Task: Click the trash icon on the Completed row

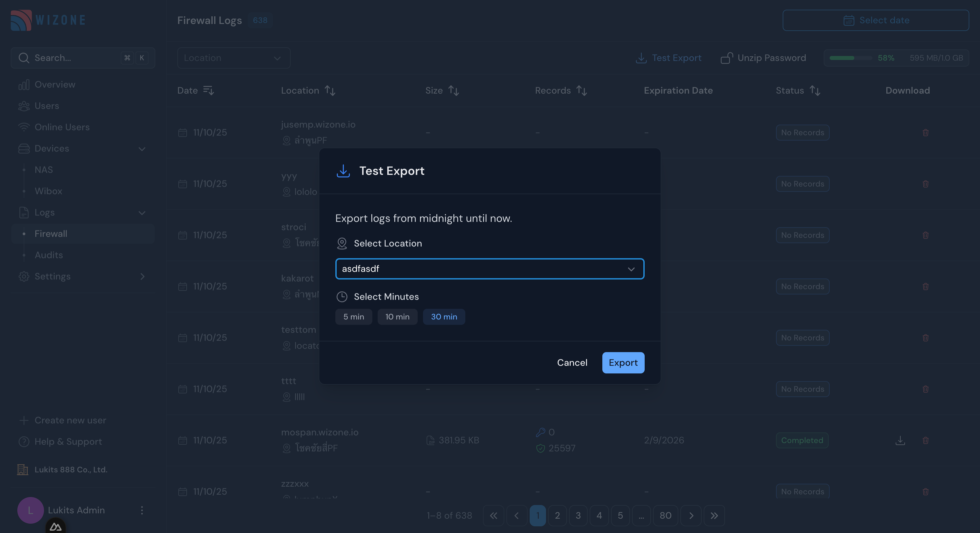Action: point(926,440)
